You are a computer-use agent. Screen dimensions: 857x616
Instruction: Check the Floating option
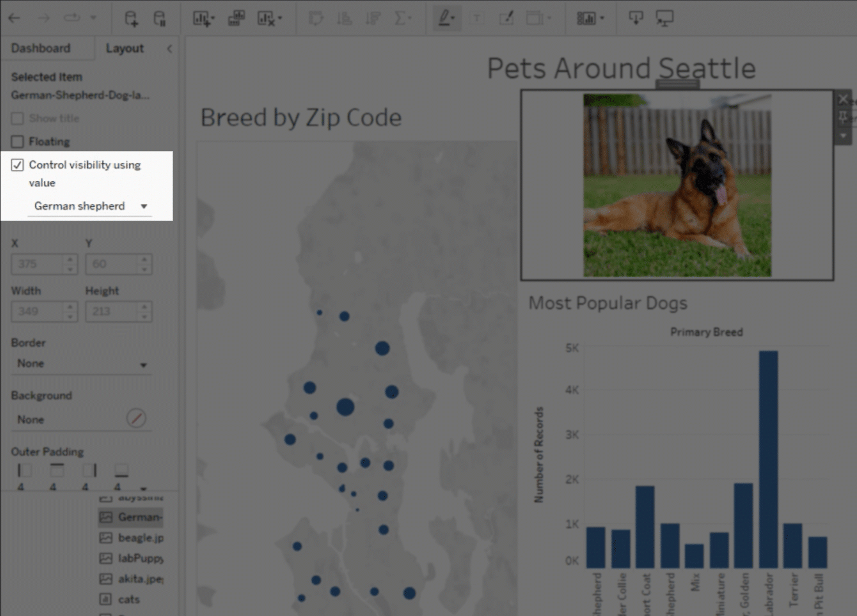(x=18, y=141)
